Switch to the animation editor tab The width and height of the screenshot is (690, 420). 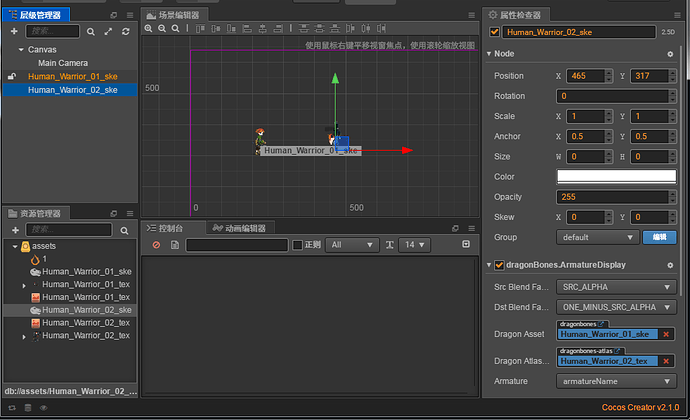coord(240,228)
